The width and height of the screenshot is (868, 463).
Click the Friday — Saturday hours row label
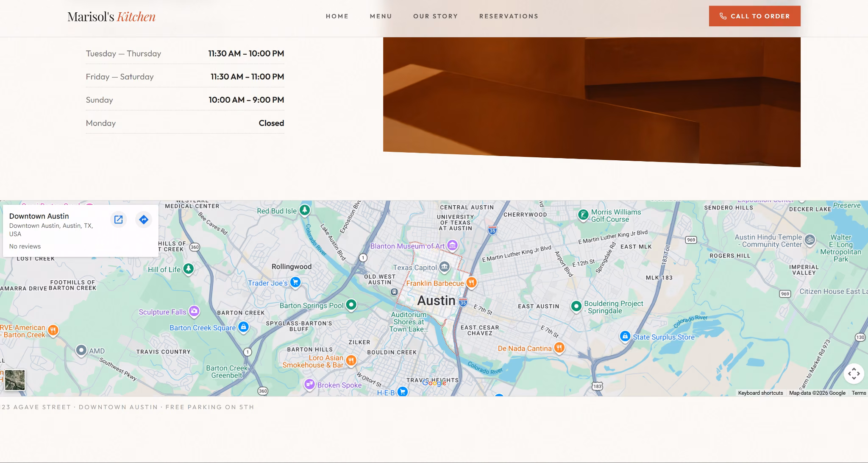pos(120,77)
